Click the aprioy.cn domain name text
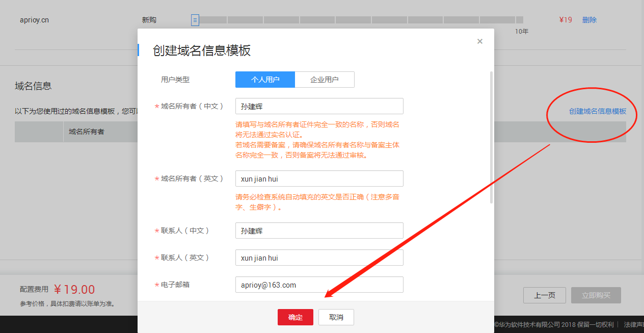This screenshot has height=333, width=644. coord(34,20)
